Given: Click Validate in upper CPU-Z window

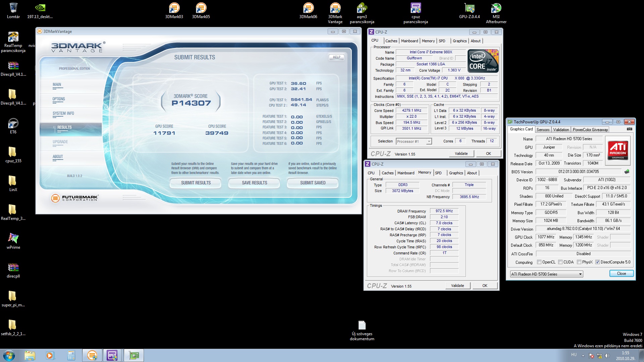Looking at the screenshot, I should tap(461, 154).
